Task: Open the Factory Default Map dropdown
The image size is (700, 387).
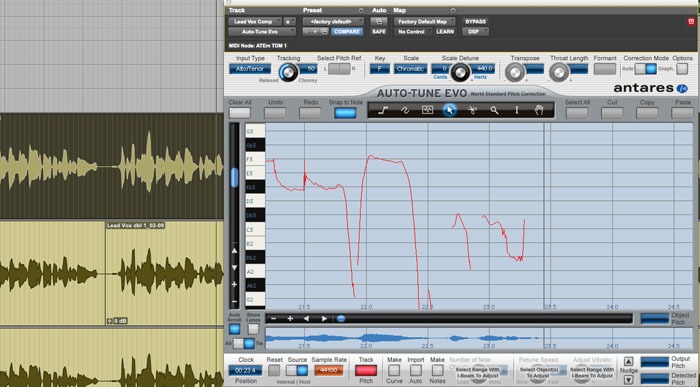Action: click(x=425, y=21)
